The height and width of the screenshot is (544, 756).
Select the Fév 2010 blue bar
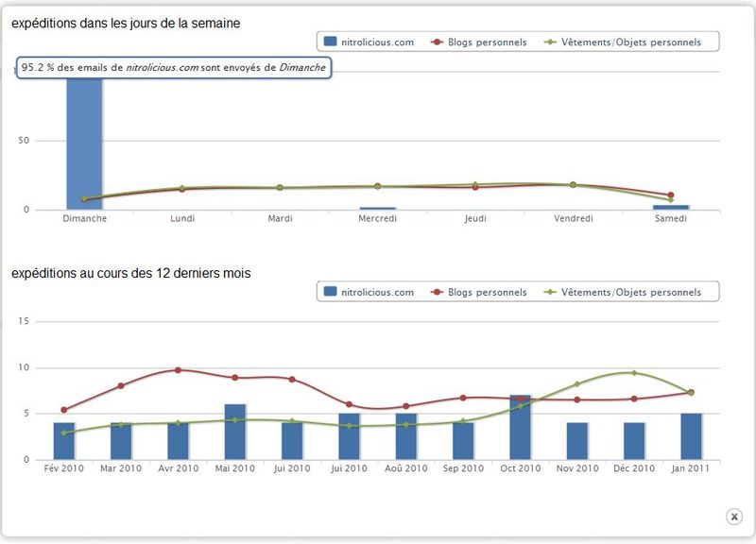point(63,441)
